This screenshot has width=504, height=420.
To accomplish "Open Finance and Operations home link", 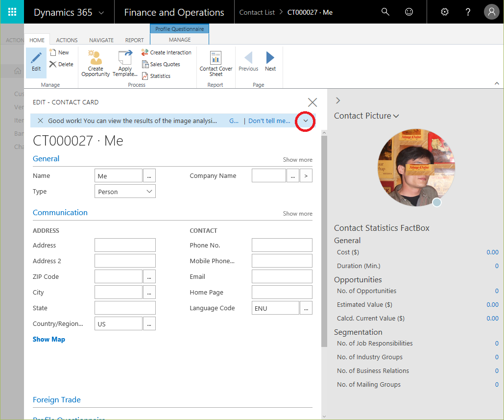I will [174, 12].
